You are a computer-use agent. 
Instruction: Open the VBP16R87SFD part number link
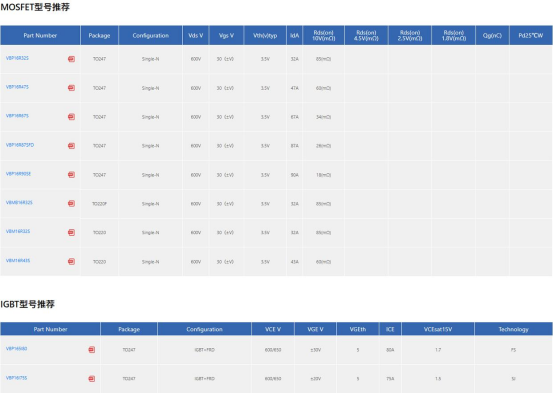[20, 145]
